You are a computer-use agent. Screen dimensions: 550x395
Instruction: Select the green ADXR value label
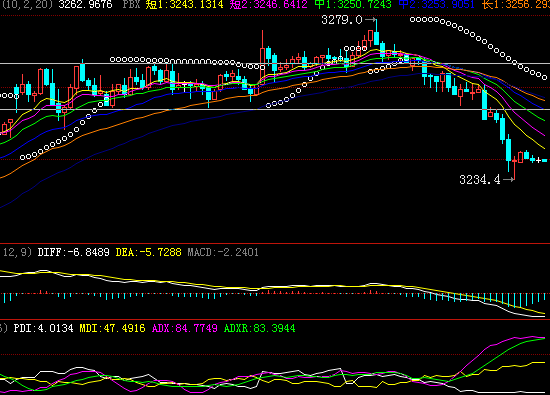click(x=260, y=328)
